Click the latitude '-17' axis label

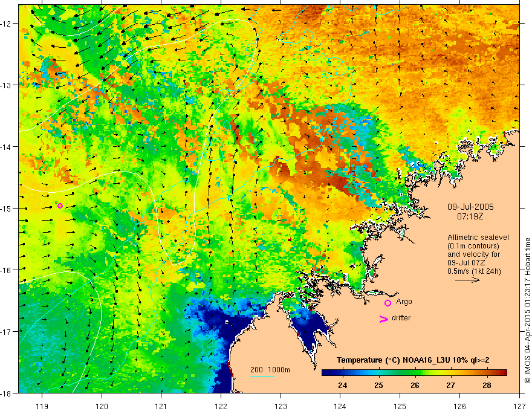[x=6, y=332]
